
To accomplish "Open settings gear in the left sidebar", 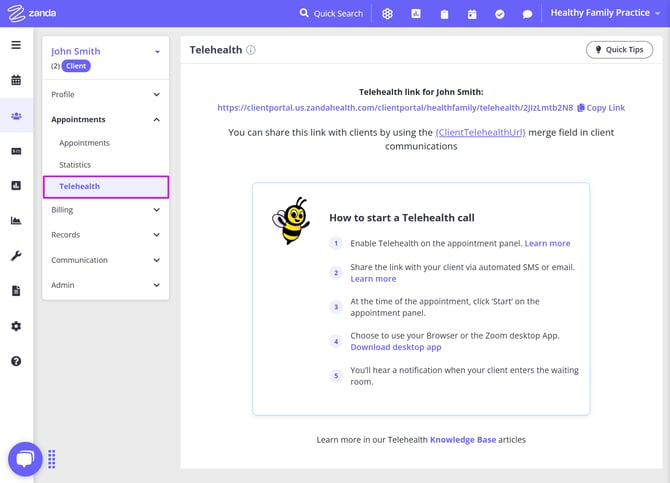I will 16,326.
